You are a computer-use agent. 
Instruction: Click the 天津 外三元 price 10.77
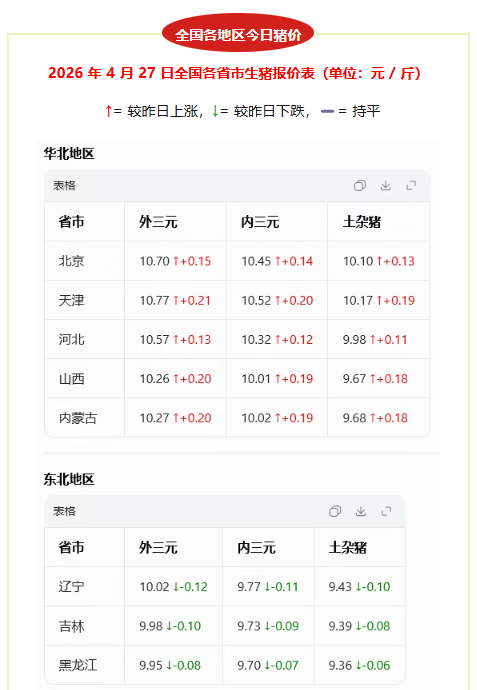[x=154, y=301]
